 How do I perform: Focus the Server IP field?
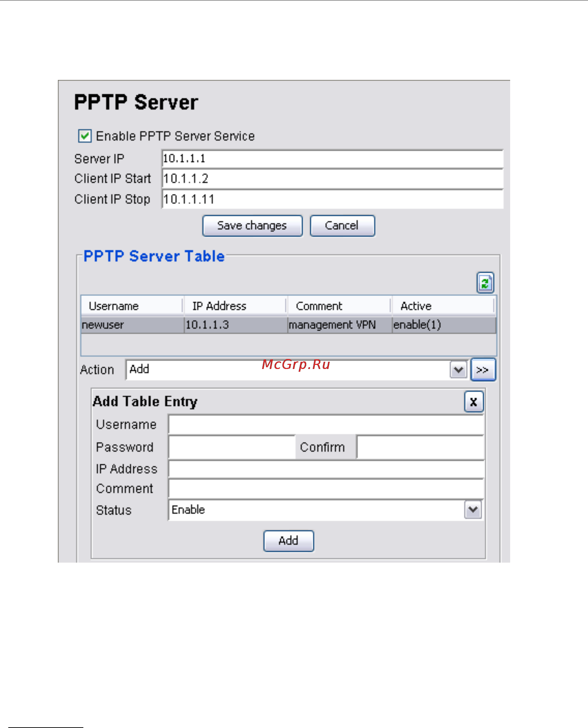coord(332,159)
